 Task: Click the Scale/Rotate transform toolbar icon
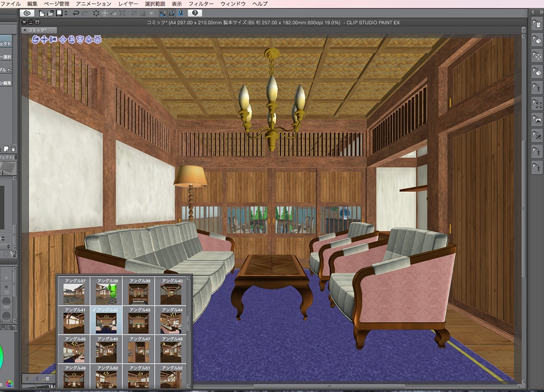pos(122,13)
